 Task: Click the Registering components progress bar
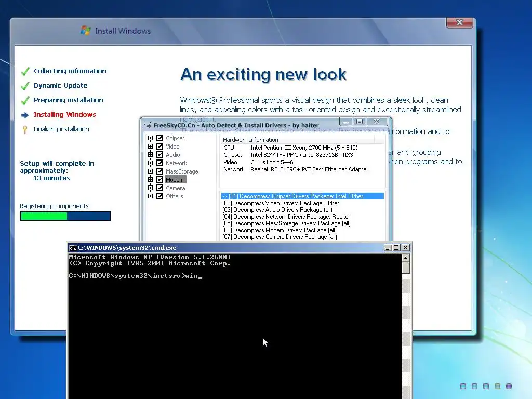(x=65, y=216)
